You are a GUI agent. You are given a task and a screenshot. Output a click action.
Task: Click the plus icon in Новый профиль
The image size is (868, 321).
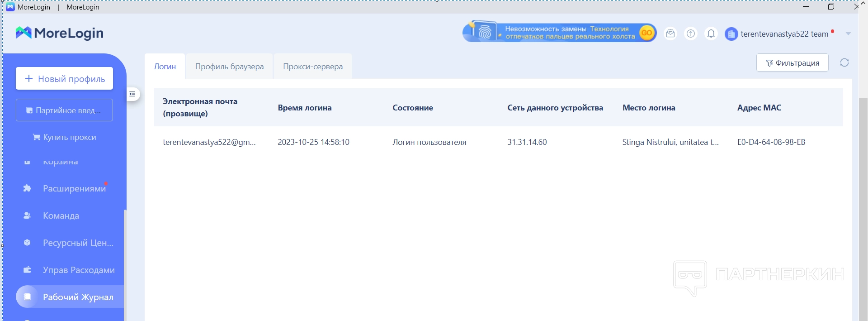pyautogui.click(x=29, y=78)
